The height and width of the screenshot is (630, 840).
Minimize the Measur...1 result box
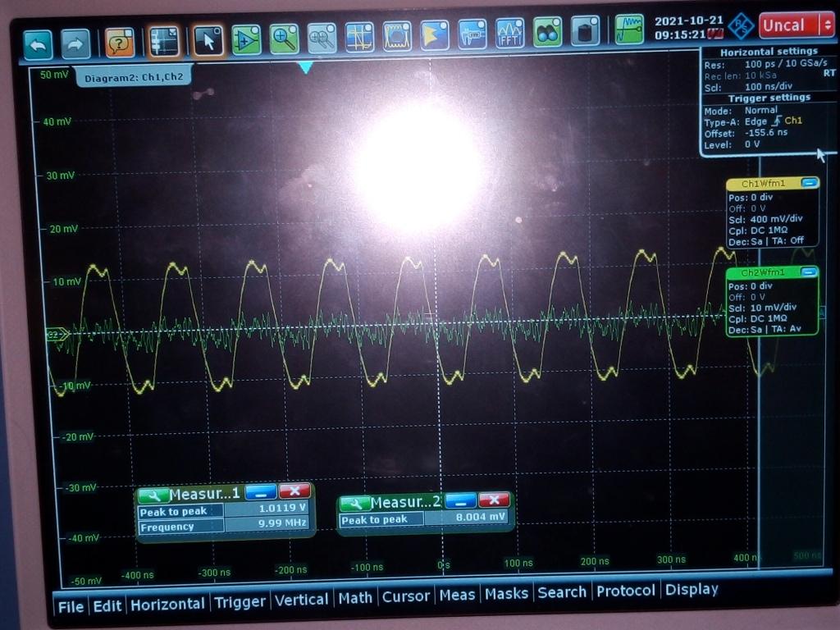pos(261,492)
